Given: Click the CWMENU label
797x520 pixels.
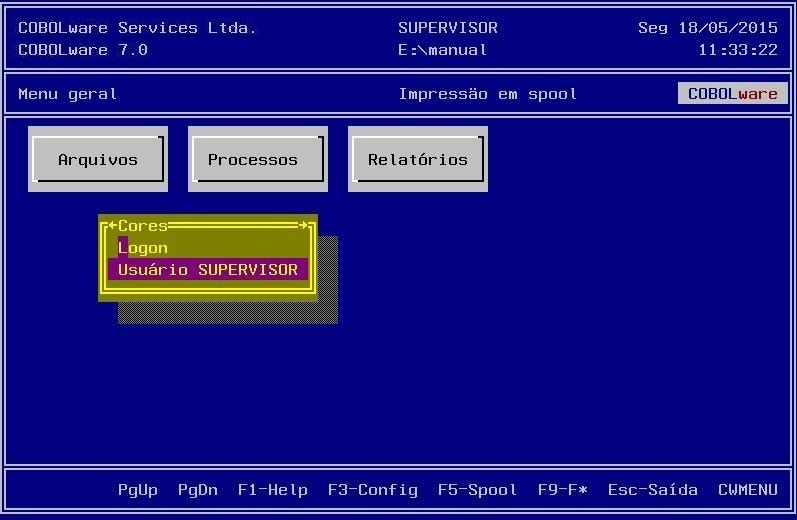Looking at the screenshot, I should [x=748, y=490].
